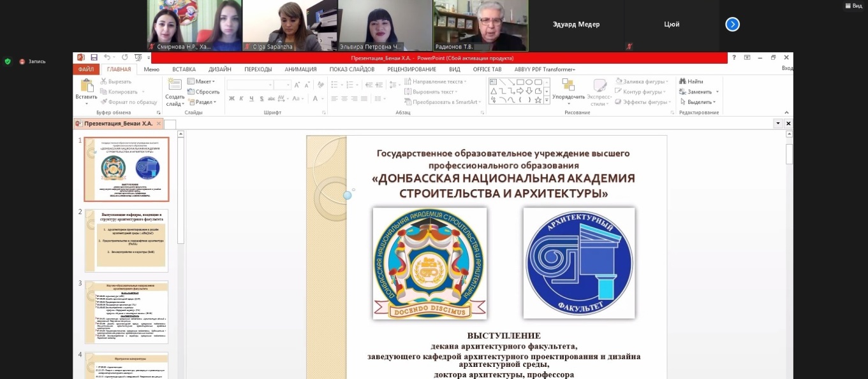Close the Презентация_Бенаи Х.А. document tab
The image size is (868, 379).
point(159,124)
